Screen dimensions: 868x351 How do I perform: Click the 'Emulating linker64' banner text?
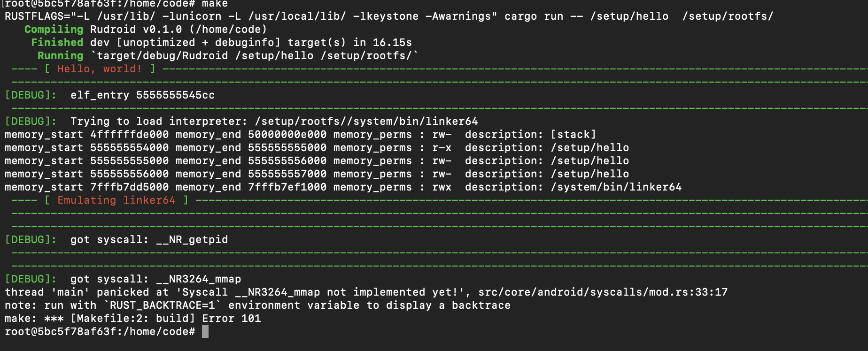pyautogui.click(x=116, y=200)
